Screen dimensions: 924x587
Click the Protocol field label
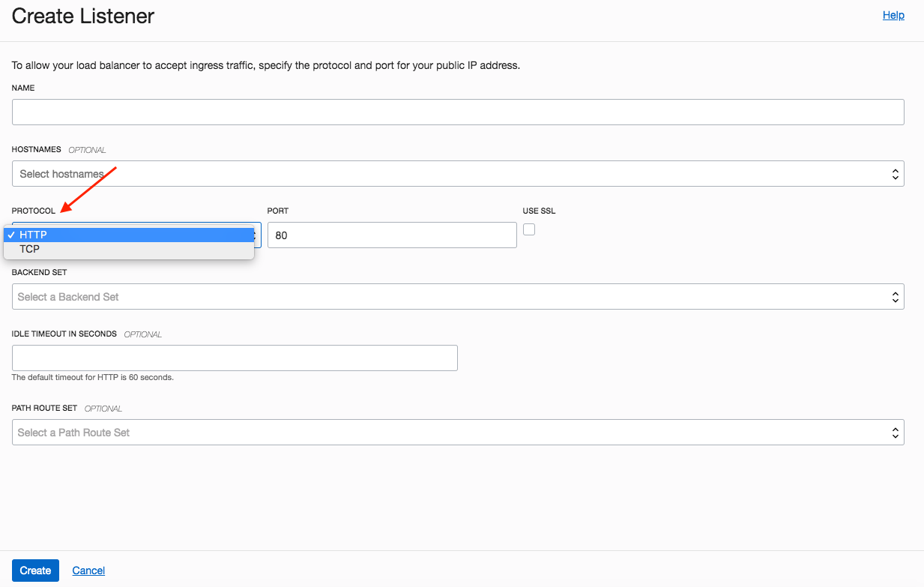click(33, 211)
